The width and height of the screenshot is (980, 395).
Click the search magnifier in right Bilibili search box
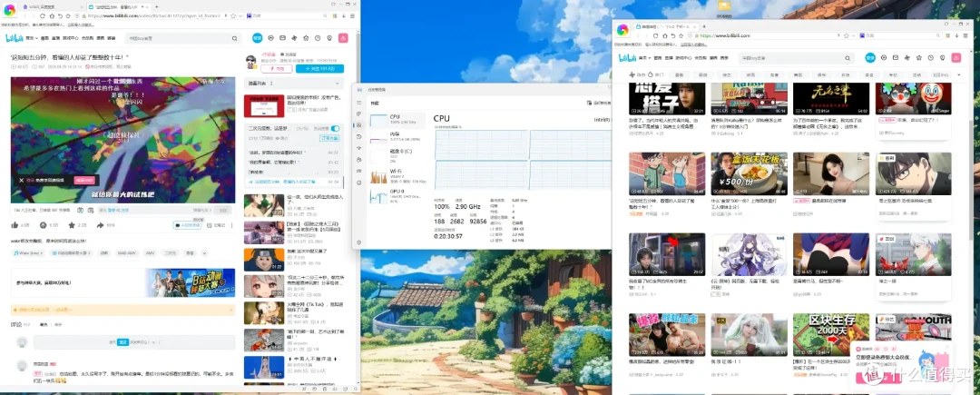(847, 57)
